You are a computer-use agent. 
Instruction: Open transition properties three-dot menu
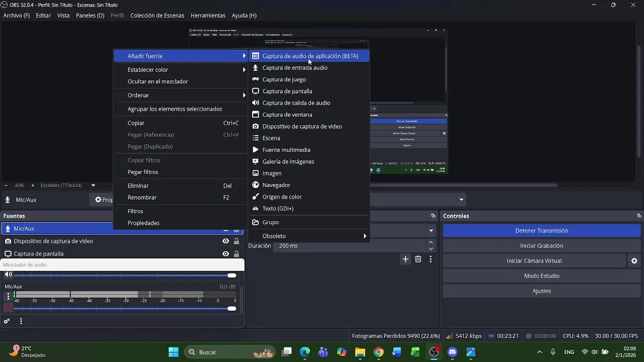[x=431, y=259]
